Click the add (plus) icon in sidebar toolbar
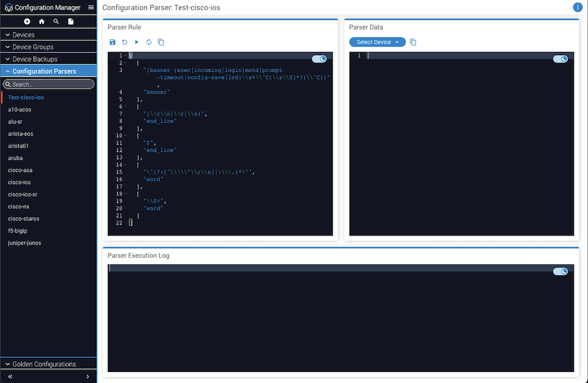Screen dimensions: 588x383 27,21
